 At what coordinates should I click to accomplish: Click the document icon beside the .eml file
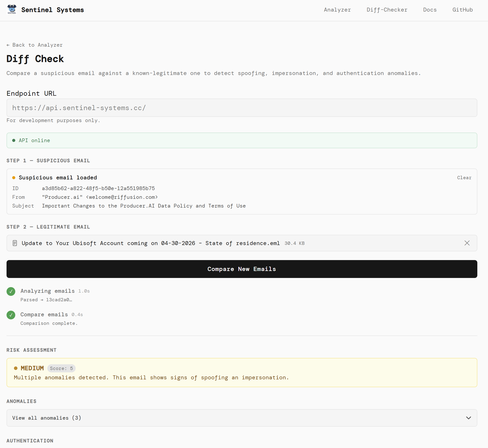tap(15, 243)
